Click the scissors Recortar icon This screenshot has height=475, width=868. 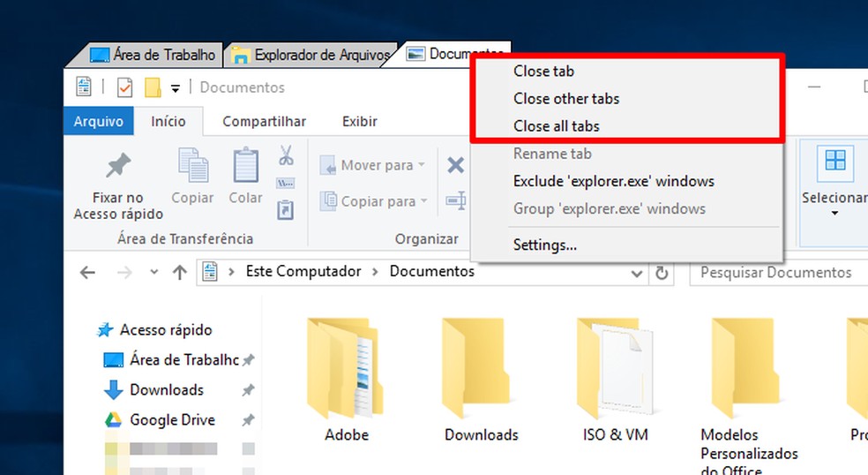(286, 155)
